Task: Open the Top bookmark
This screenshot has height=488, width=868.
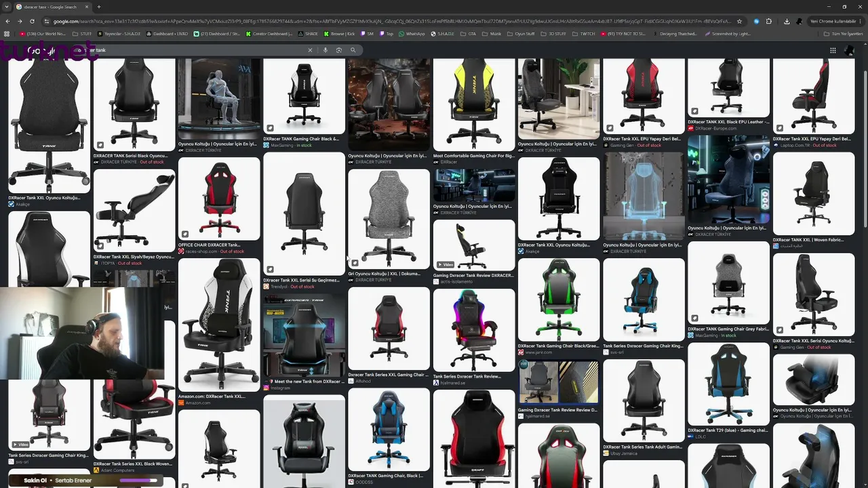Action: tap(387, 33)
